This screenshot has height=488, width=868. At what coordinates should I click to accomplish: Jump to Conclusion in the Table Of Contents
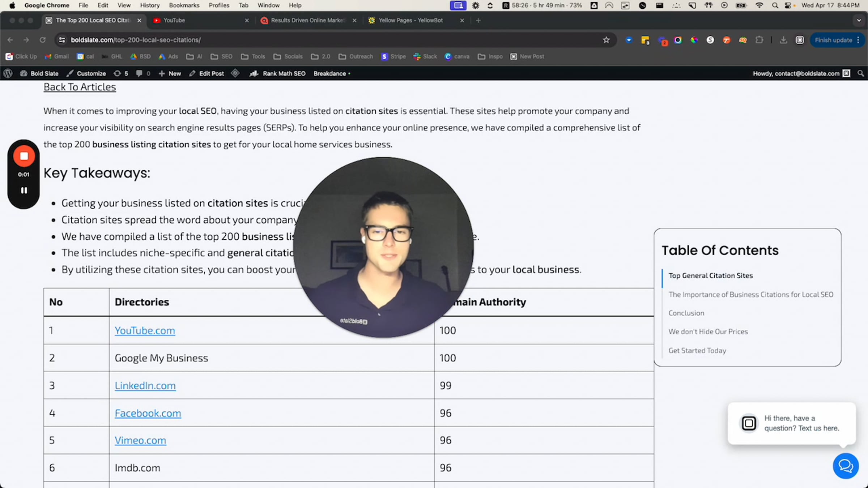click(x=686, y=313)
